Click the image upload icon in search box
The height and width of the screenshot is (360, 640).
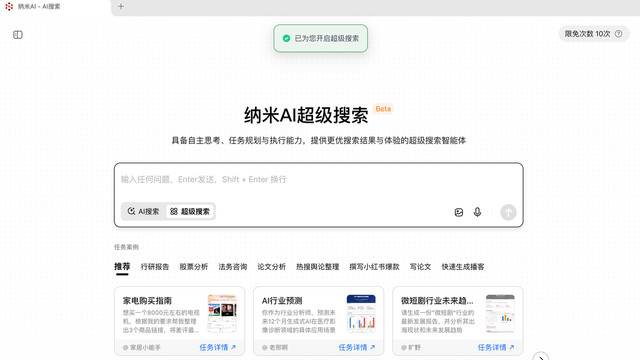coord(459,212)
